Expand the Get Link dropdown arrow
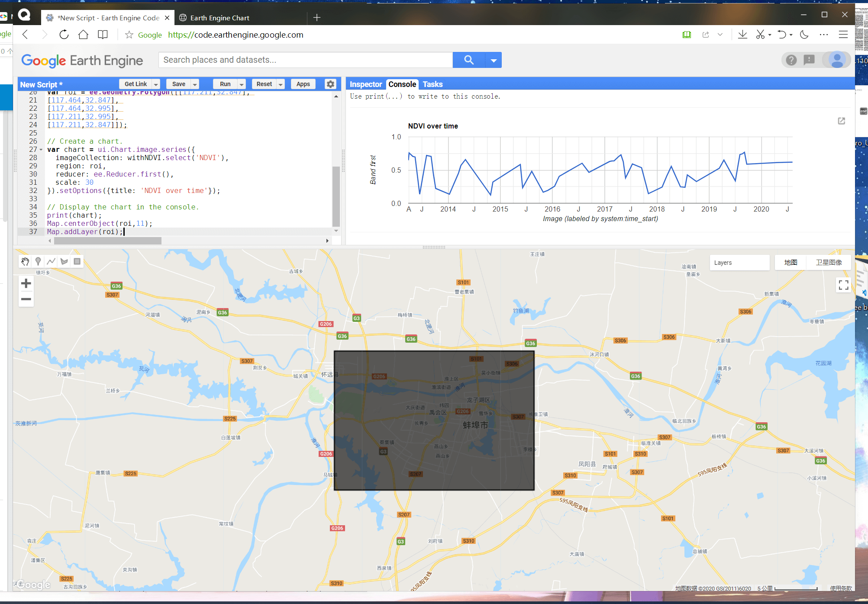The image size is (868, 604). click(156, 84)
